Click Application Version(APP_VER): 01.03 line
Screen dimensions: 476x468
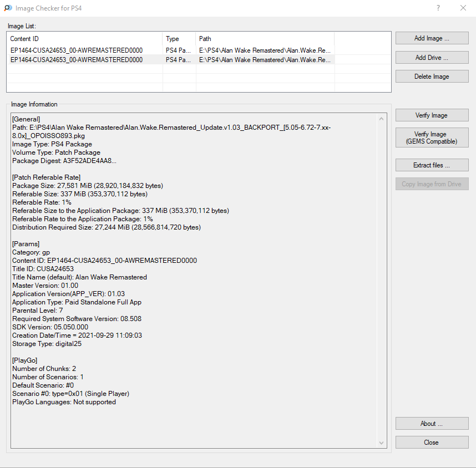pyautogui.click(x=68, y=294)
